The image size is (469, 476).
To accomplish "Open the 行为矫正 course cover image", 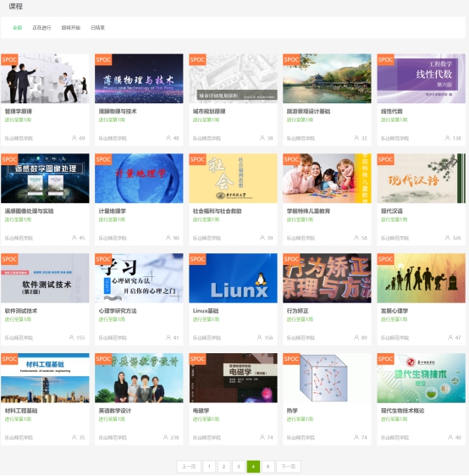I will click(327, 278).
